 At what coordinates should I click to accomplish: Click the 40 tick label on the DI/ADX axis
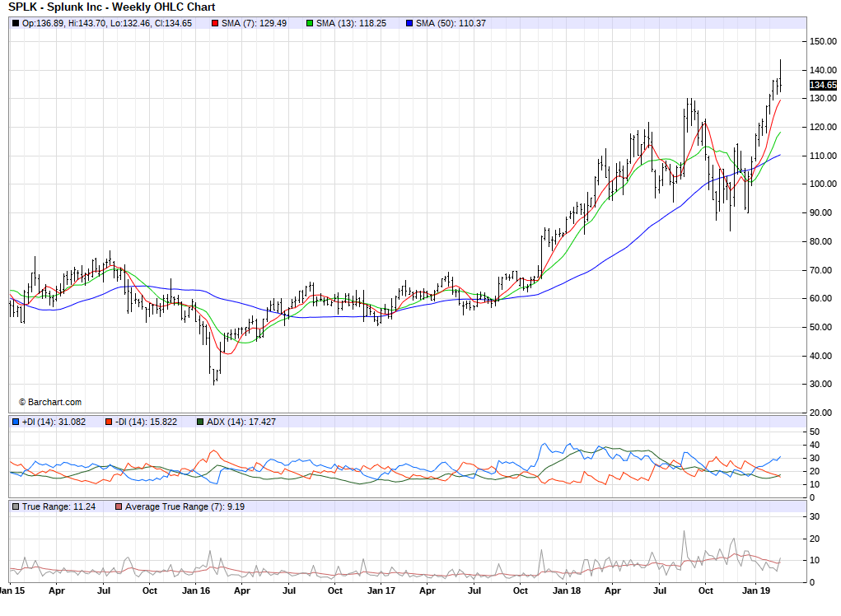click(x=815, y=445)
